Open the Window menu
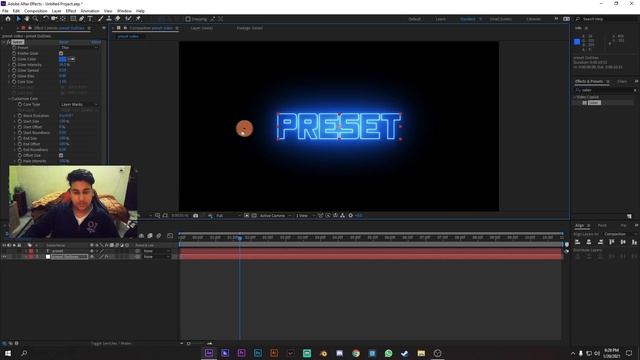The height and width of the screenshot is (360, 640). [x=124, y=11]
